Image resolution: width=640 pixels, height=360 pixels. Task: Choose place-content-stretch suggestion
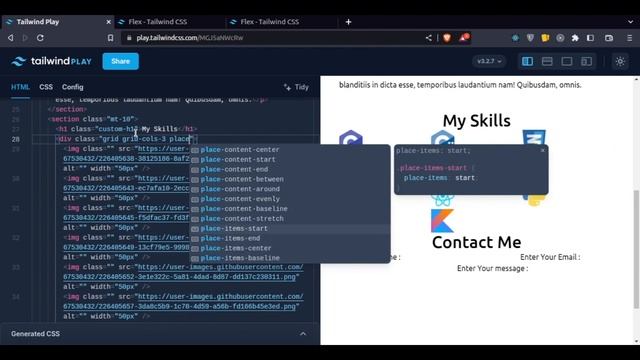click(289, 218)
